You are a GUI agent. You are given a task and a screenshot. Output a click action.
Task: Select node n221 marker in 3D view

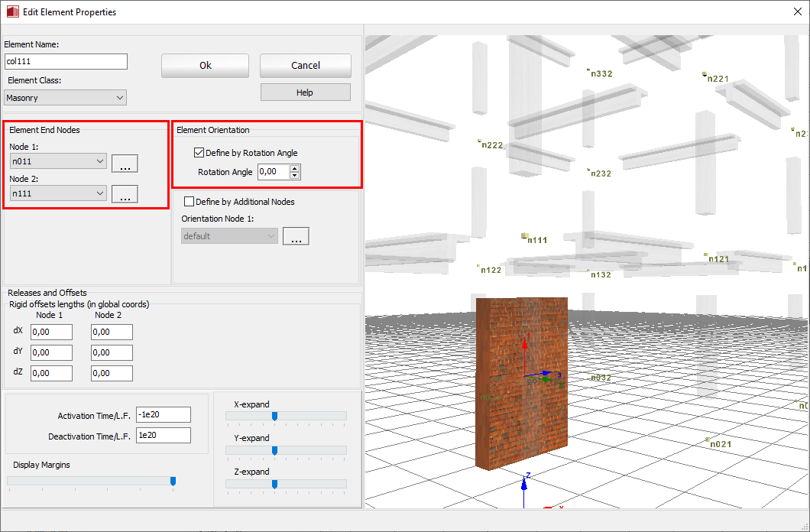click(x=705, y=75)
